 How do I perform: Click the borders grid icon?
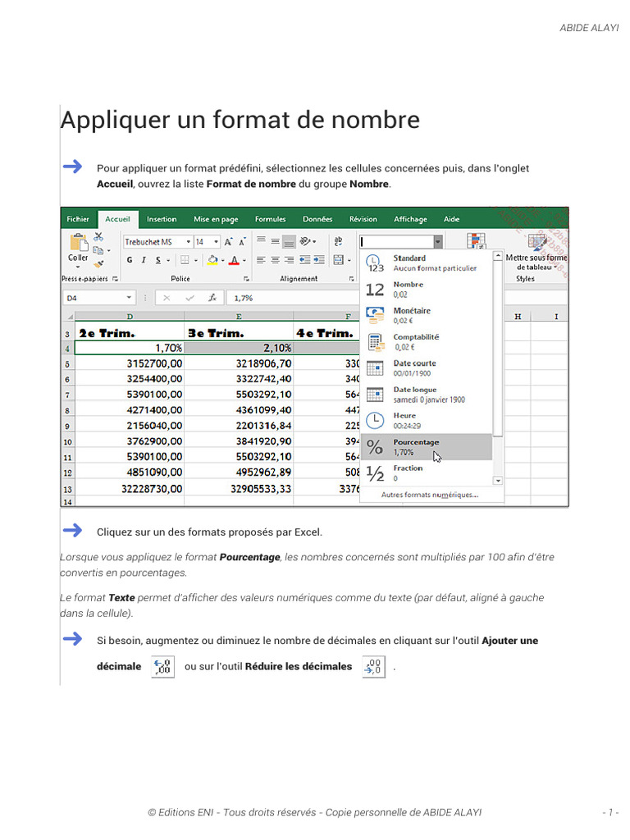185,260
